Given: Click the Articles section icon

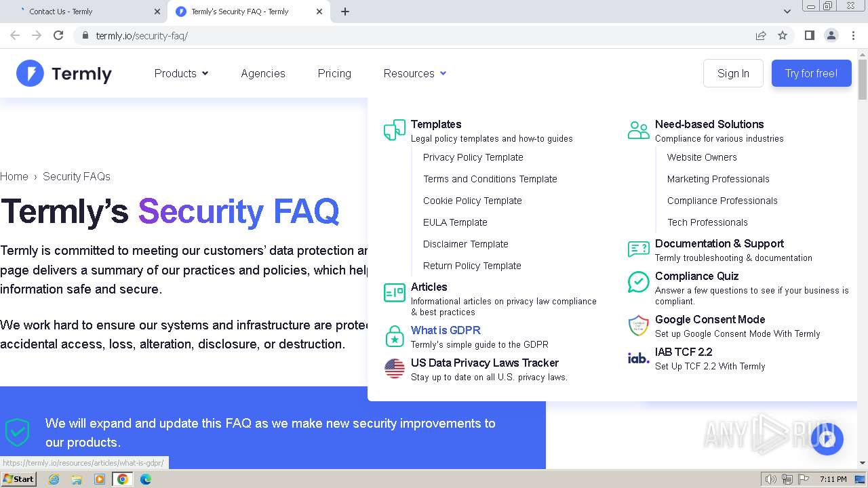Looking at the screenshot, I should coord(395,293).
